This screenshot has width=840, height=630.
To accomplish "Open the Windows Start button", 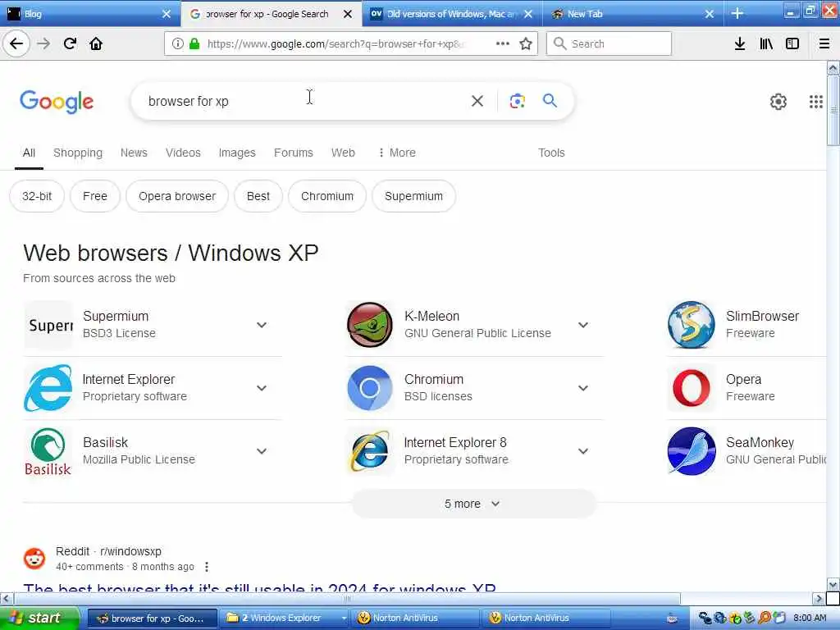I will pyautogui.click(x=39, y=618).
